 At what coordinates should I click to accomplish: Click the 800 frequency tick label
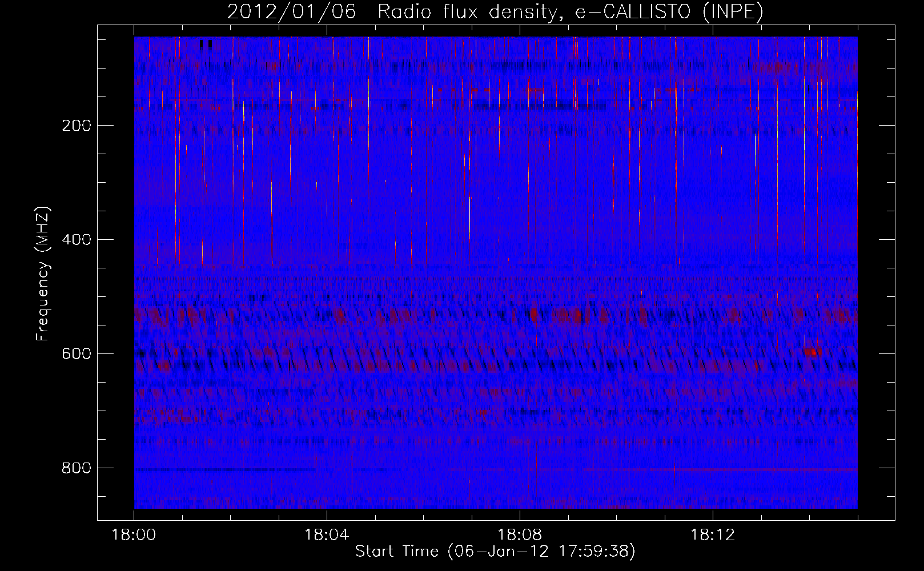[77, 468]
